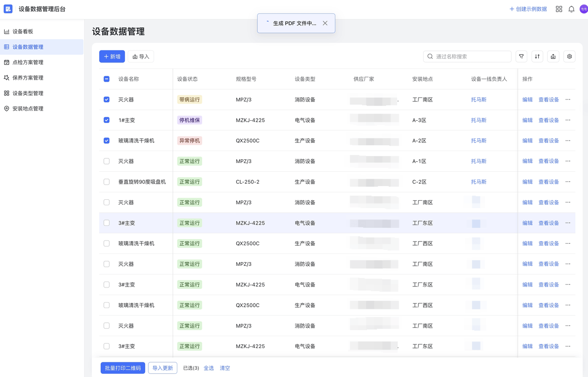The width and height of the screenshot is (588, 377).
Task: Click the 异常停机 status tag
Action: pos(189,141)
